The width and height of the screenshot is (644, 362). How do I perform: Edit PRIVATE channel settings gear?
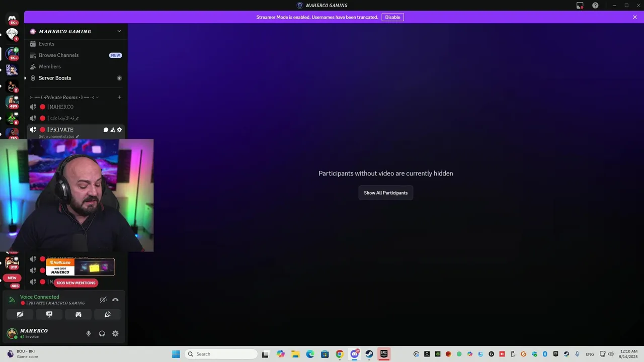coord(119,130)
